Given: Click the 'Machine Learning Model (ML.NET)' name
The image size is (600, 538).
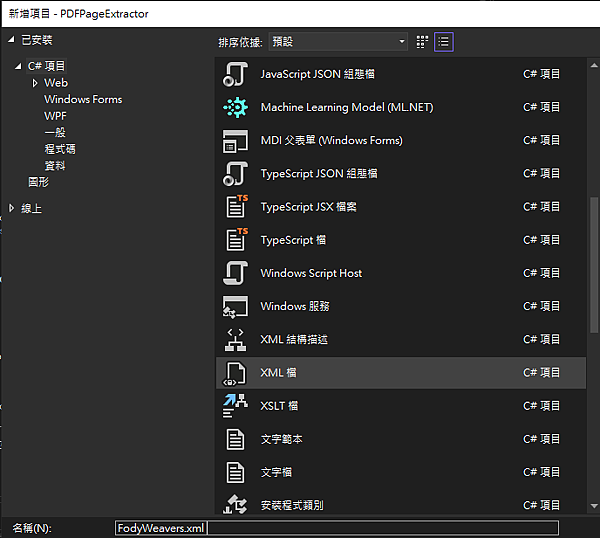Looking at the screenshot, I should 347,108.
